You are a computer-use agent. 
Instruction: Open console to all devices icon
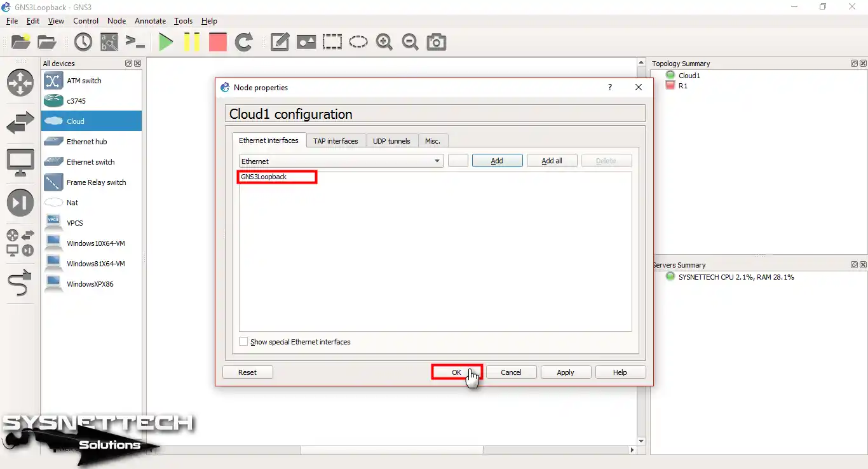click(x=135, y=43)
